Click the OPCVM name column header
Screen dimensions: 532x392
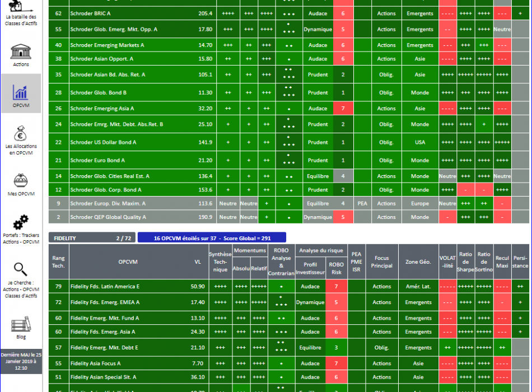pos(128,262)
